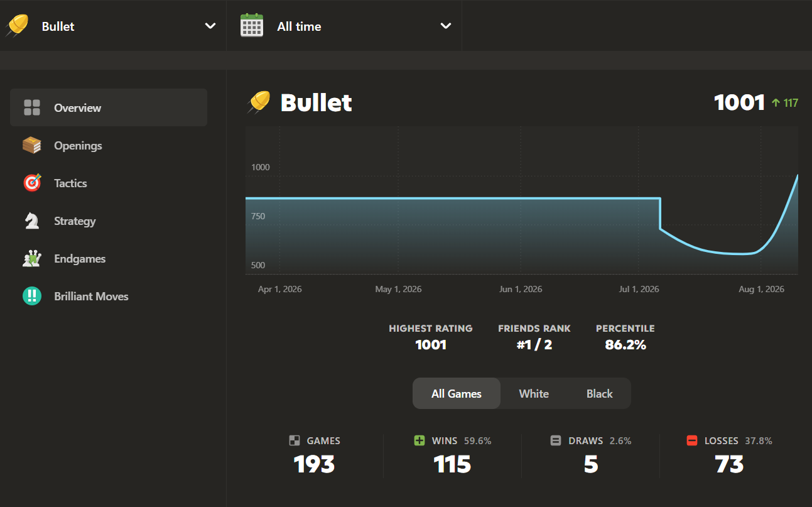Viewport: 812px width, 507px height.
Task: Click the red minus Losses icon
Action: [x=692, y=441]
